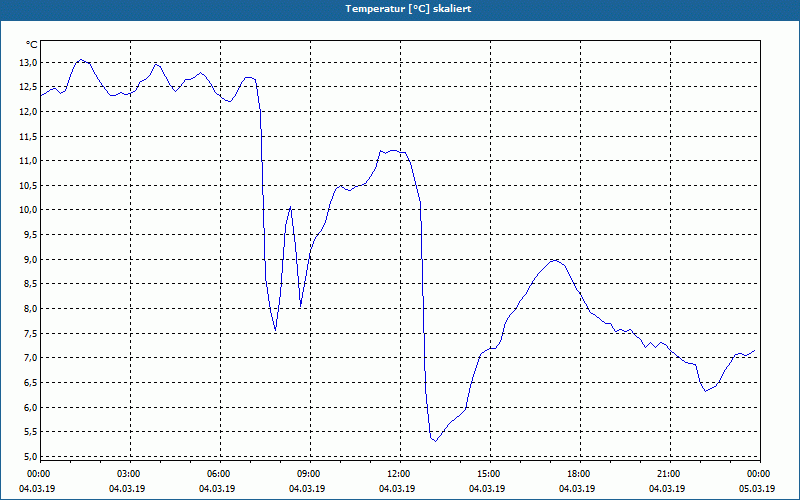This screenshot has width=800, height=500.
Task: Click the 7,0 temperature axis label
Action: pyautogui.click(x=30, y=358)
